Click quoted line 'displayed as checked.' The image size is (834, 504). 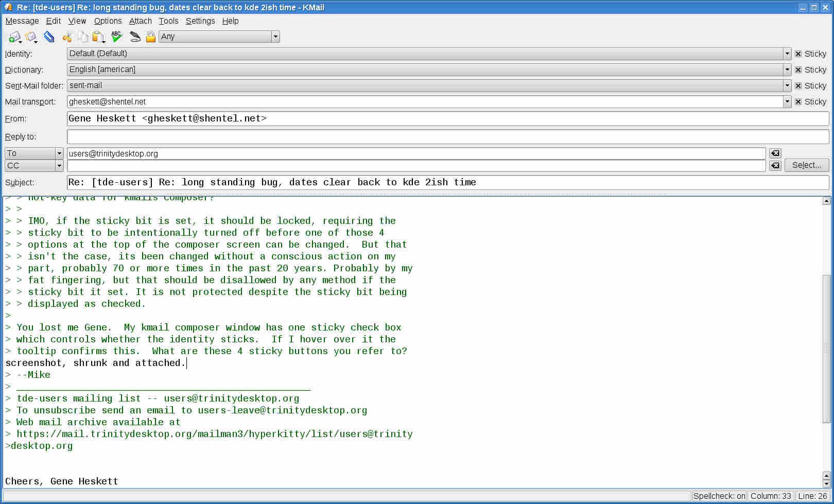click(76, 304)
